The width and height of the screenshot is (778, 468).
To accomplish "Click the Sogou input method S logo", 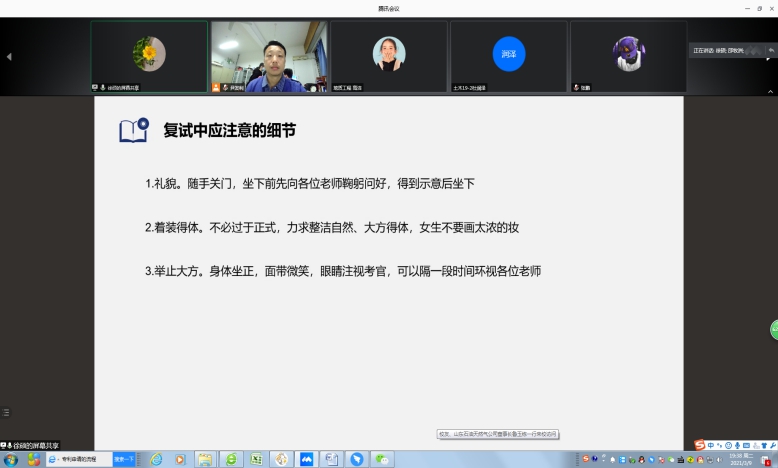I will click(x=700, y=445).
